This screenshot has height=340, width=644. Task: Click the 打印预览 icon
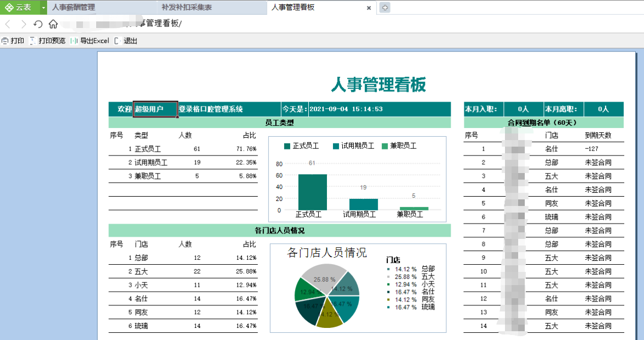tap(33, 41)
